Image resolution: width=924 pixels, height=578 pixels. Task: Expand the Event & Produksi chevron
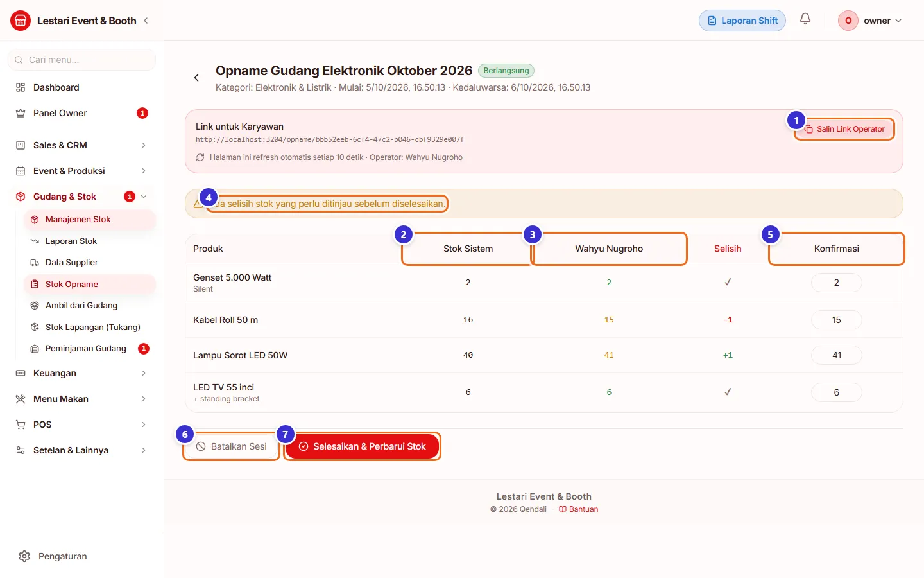144,171
